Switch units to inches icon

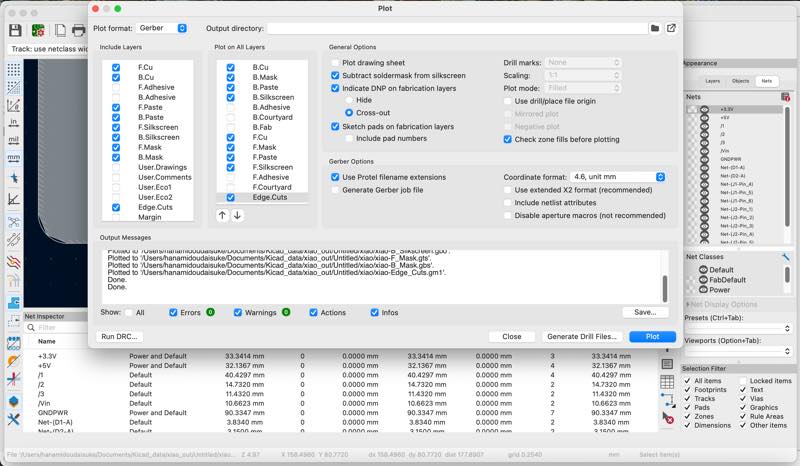14,122
